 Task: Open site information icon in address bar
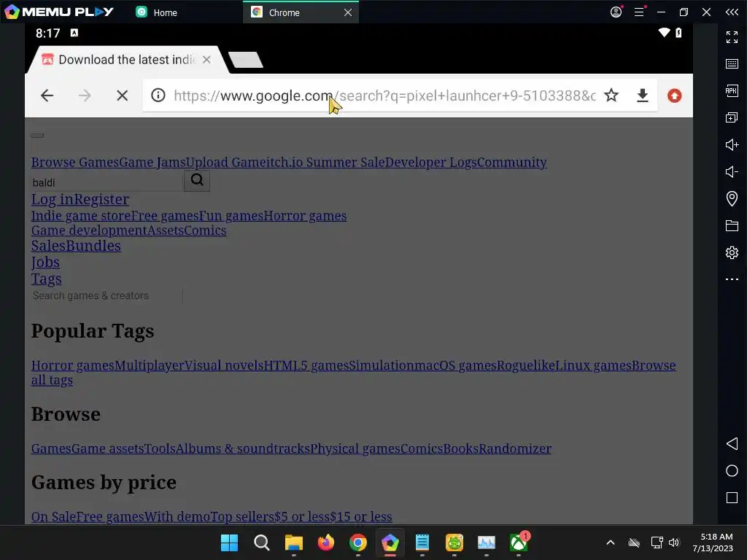tap(158, 96)
